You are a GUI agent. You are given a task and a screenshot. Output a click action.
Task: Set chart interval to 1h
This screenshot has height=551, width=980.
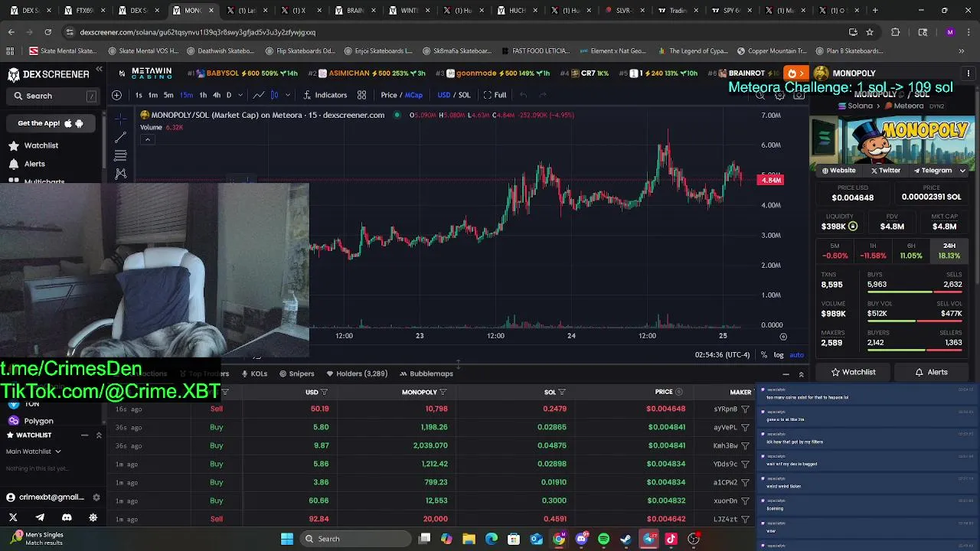click(x=203, y=95)
